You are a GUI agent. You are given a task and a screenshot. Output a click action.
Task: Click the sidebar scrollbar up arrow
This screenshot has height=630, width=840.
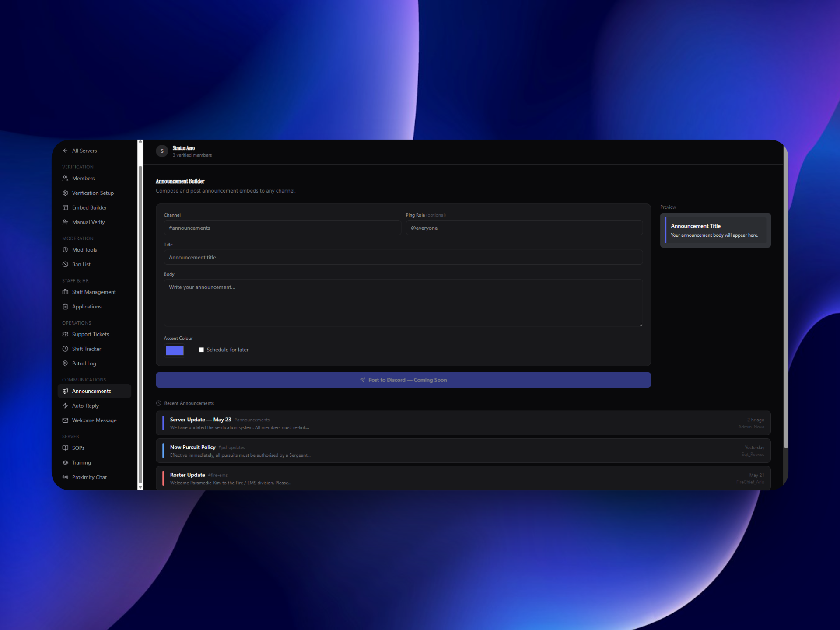coord(140,142)
